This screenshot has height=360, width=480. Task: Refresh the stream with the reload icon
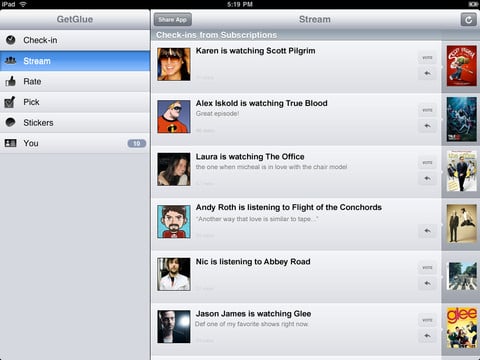(468, 20)
